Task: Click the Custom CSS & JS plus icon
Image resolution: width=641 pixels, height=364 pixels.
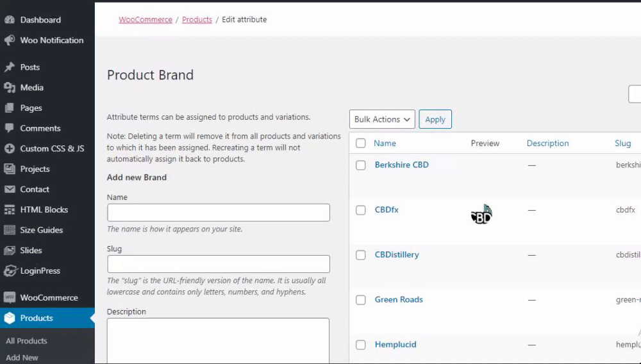Action: pyautogui.click(x=10, y=149)
